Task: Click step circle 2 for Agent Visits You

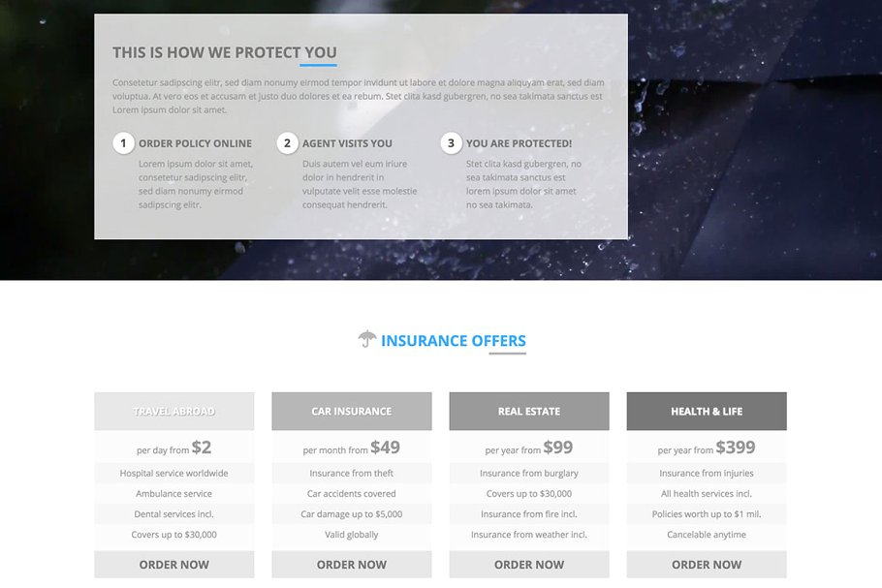Action: click(288, 142)
